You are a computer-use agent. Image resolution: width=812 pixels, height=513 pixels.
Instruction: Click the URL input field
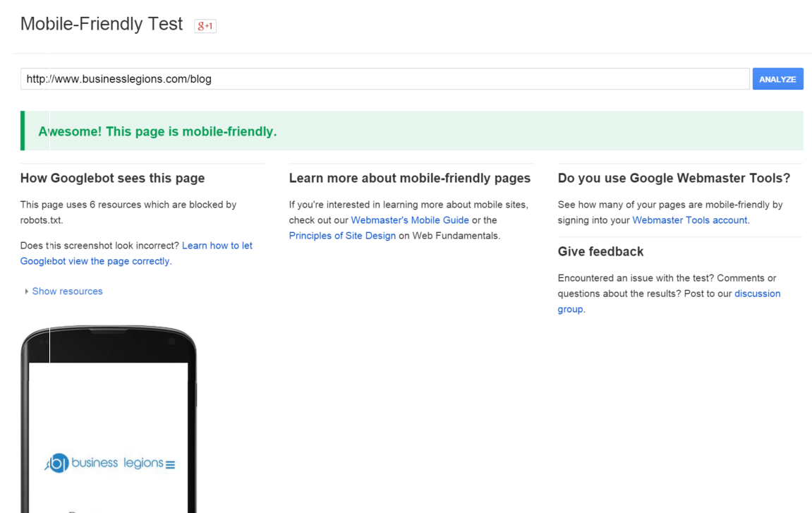384,79
